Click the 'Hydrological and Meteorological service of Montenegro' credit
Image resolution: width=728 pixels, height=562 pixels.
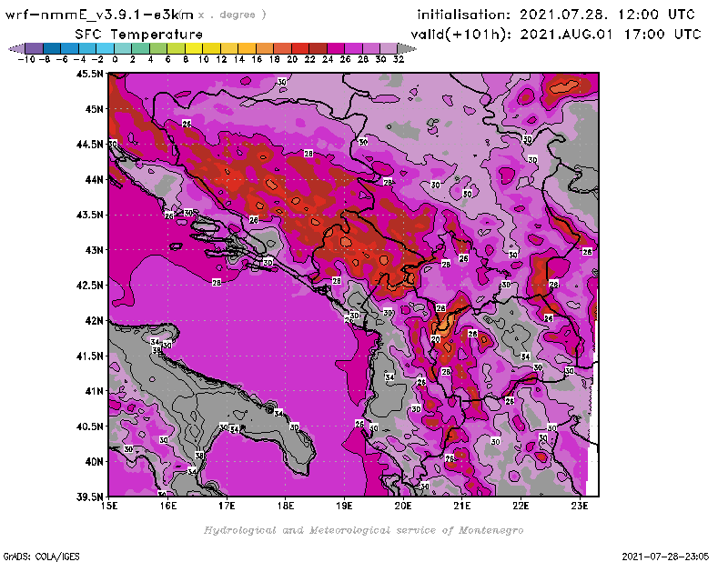363,530
